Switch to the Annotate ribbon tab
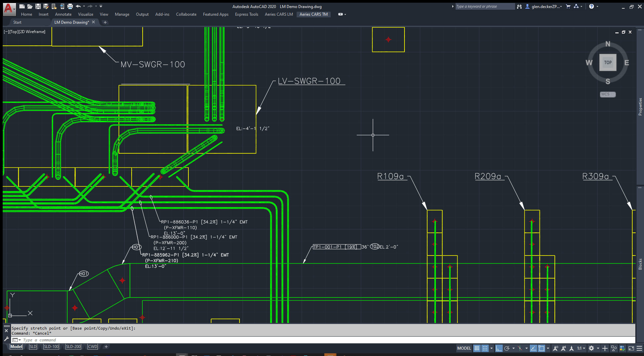Screen dimensions: 644x356 [63, 14]
